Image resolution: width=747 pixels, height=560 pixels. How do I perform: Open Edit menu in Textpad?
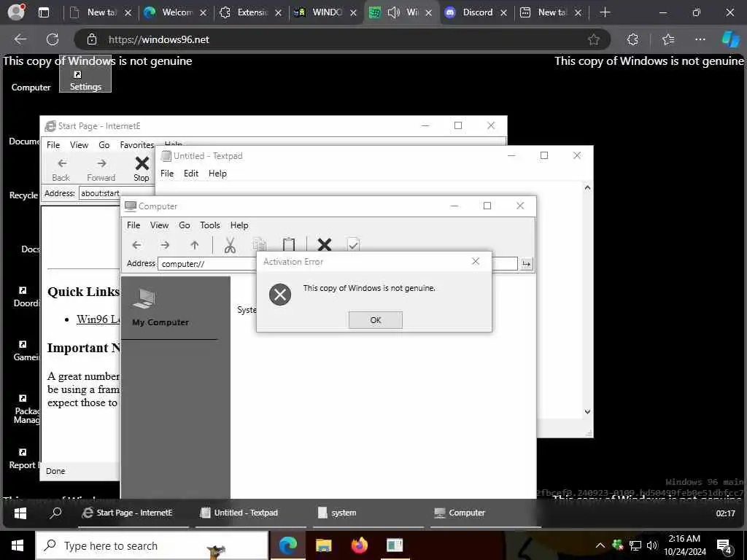click(x=191, y=174)
